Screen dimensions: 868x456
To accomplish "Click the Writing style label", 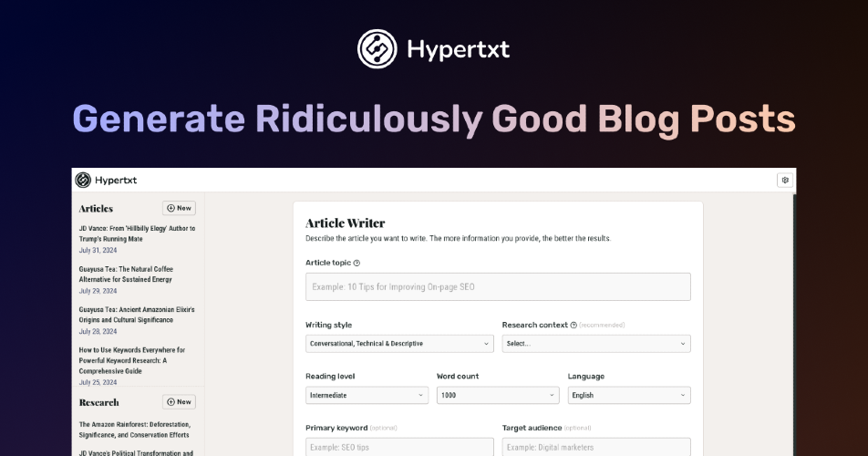I will tap(329, 325).
